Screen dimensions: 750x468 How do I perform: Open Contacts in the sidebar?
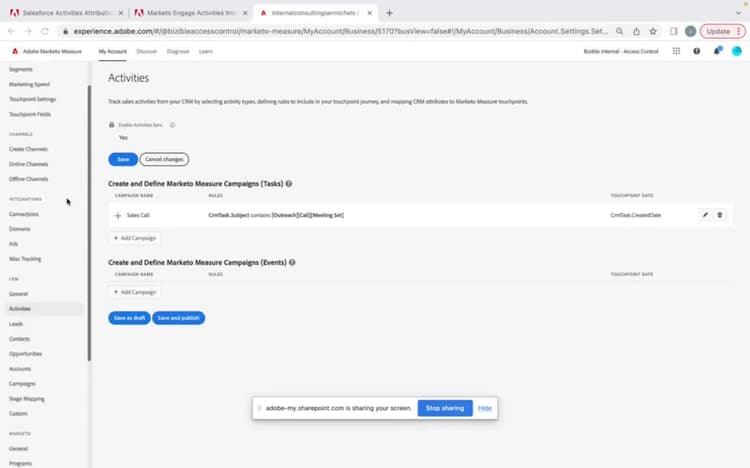(19, 339)
